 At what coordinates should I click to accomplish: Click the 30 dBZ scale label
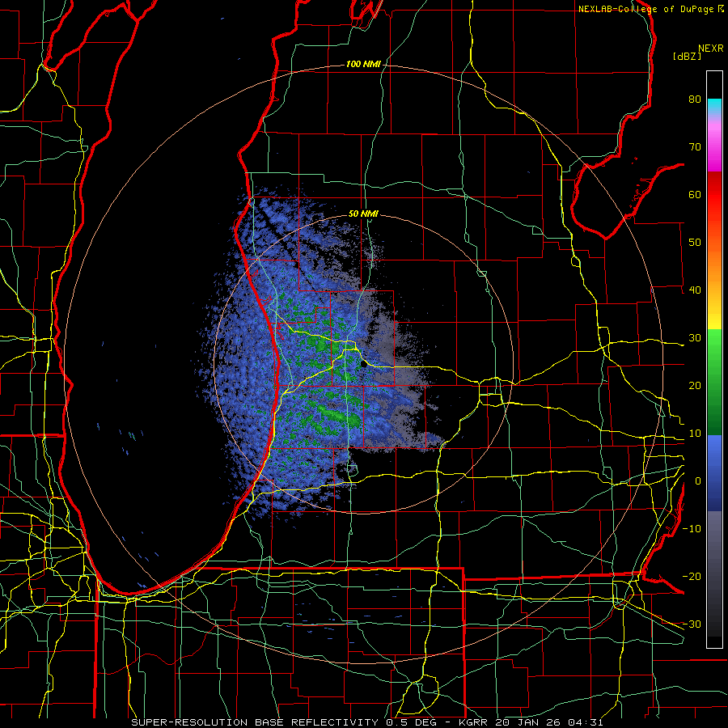(695, 338)
